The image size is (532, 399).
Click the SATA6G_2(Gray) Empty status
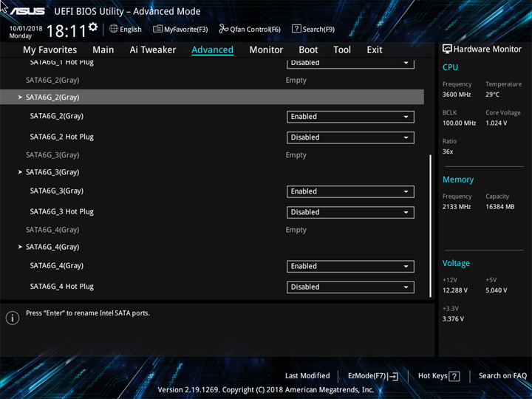coord(296,81)
